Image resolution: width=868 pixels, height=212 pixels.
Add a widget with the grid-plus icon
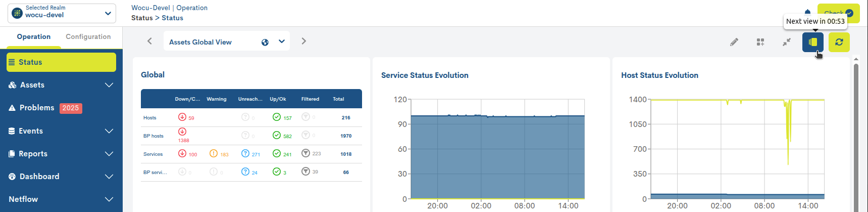(x=760, y=42)
